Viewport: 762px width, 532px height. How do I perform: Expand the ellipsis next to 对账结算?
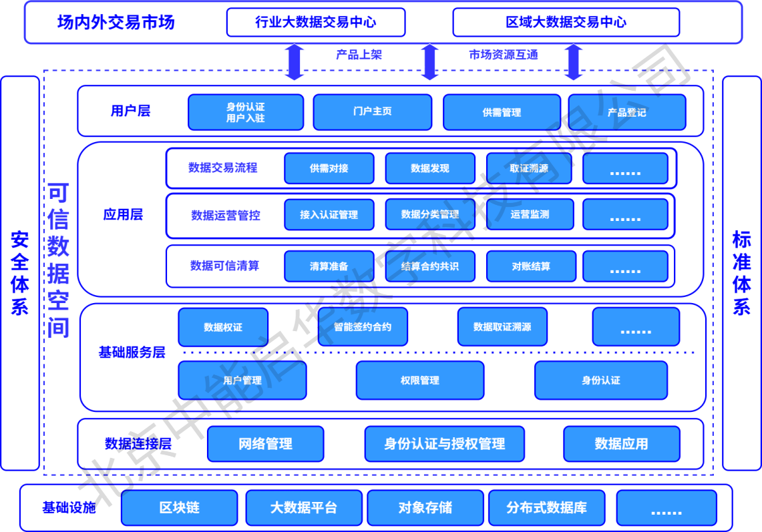(625, 266)
